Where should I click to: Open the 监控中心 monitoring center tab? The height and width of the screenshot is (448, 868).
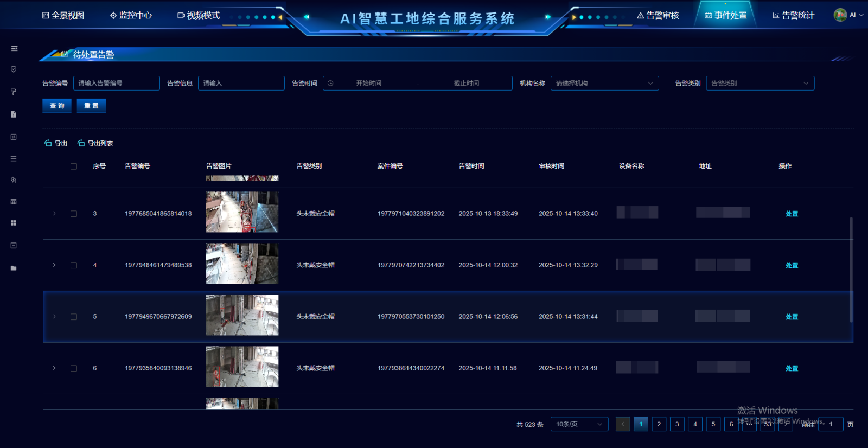coord(131,15)
